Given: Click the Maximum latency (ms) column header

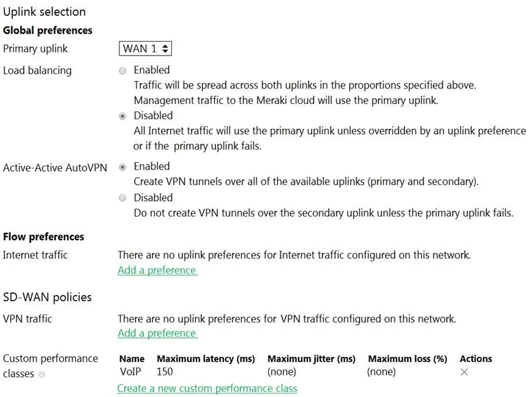Looking at the screenshot, I should pyautogui.click(x=205, y=359).
